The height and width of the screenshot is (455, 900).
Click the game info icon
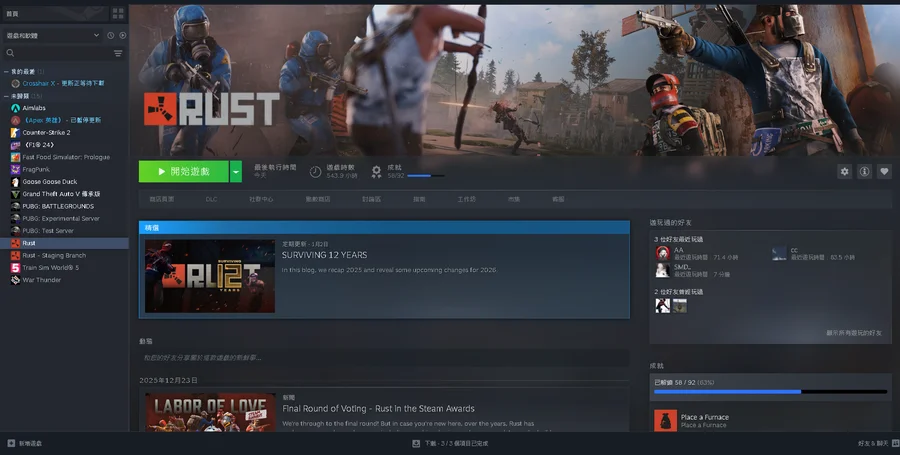pos(864,172)
